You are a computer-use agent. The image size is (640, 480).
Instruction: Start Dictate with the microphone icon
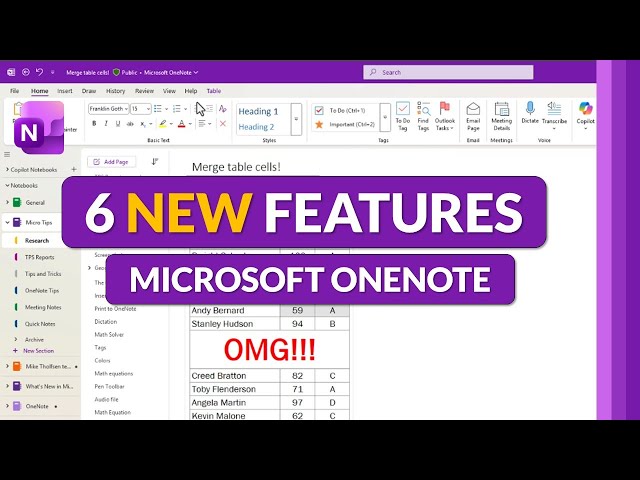point(530,108)
